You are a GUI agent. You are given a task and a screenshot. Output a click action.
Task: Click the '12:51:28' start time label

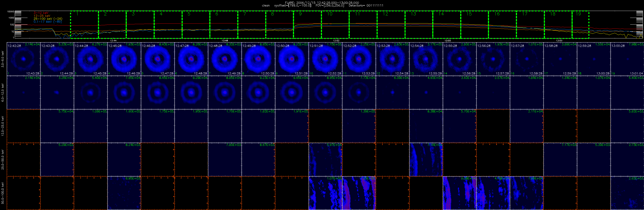(x=316, y=46)
